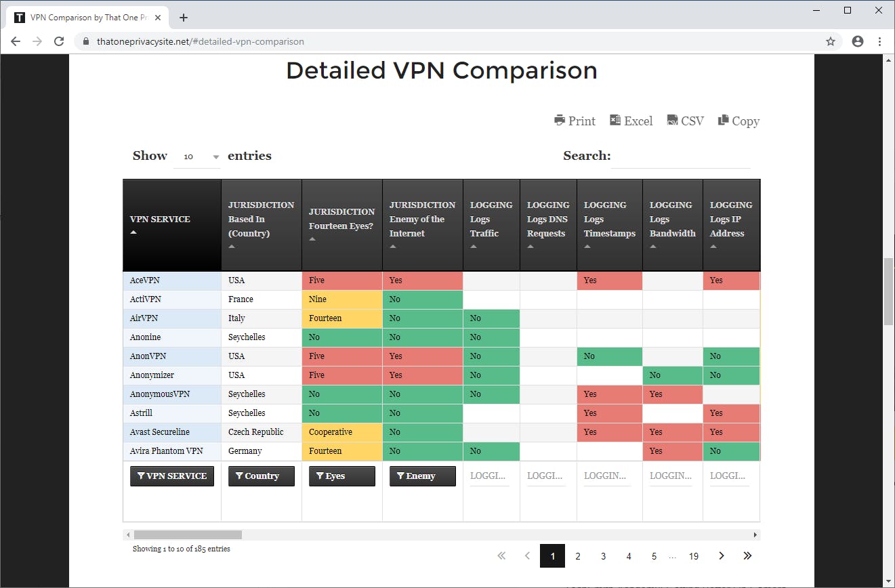Click the AnonymousVPN row name

160,394
